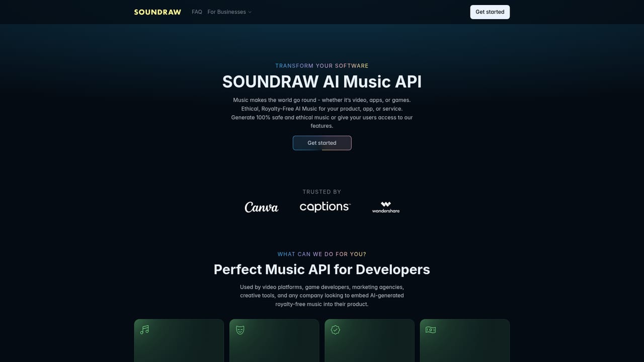Click the TRUSTED BY label

click(x=322, y=192)
